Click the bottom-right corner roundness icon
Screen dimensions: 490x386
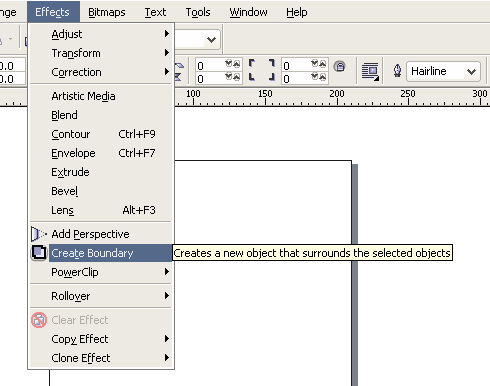pos(272,77)
